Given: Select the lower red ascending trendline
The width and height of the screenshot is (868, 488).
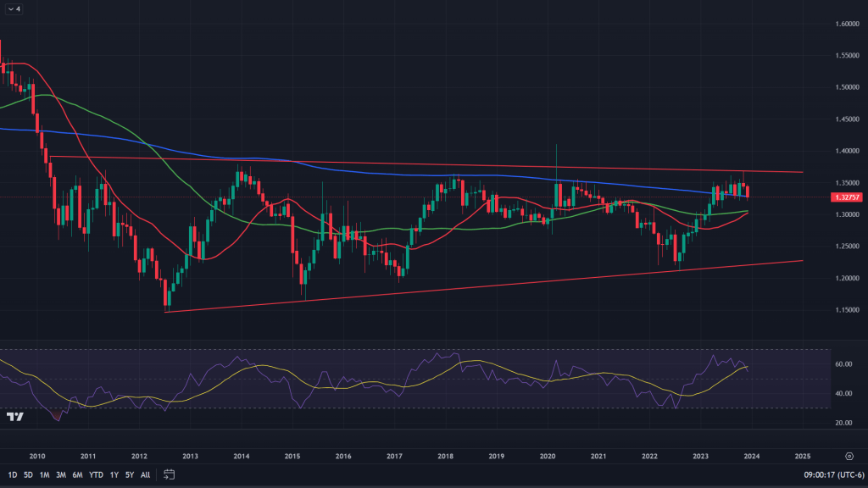Looking at the screenshot, I should [x=509, y=285].
